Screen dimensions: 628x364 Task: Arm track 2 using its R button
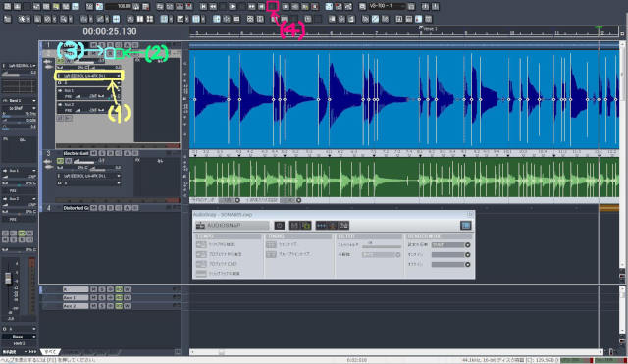(111, 53)
